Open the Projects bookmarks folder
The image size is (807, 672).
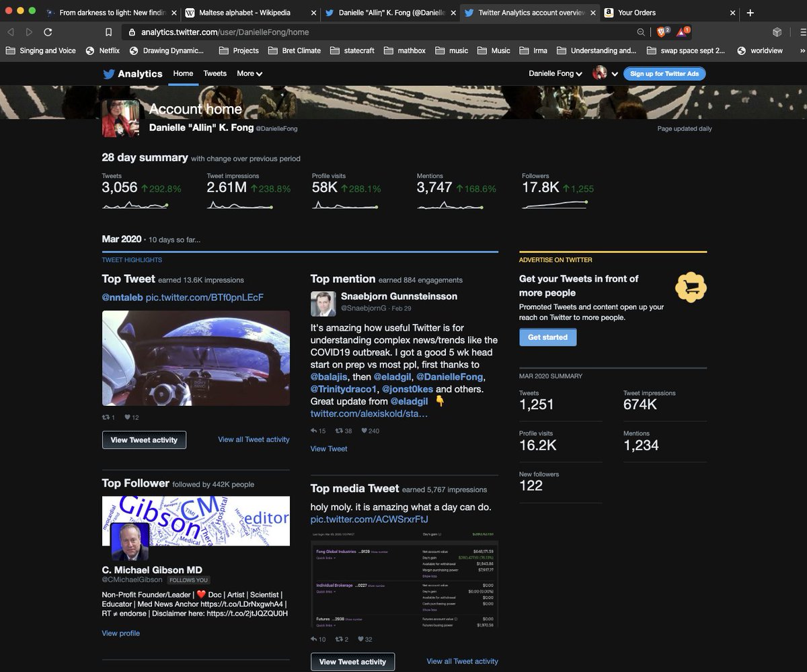[x=238, y=50]
